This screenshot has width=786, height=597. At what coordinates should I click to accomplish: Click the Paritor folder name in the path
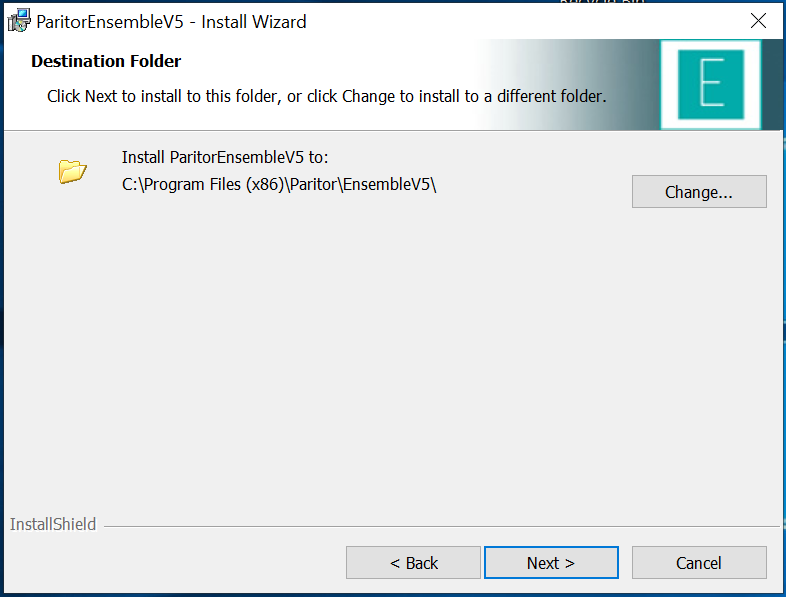[x=313, y=184]
